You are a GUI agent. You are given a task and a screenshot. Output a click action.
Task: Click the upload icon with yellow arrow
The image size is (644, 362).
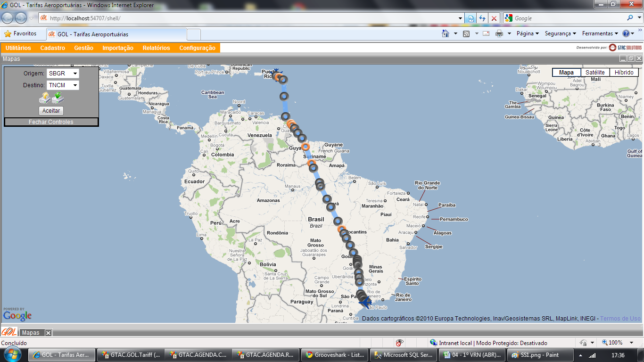point(45,98)
